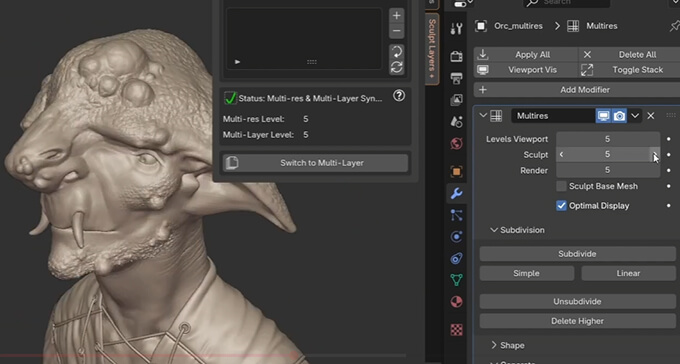Open the Object Data green triangle icon

pyautogui.click(x=456, y=280)
